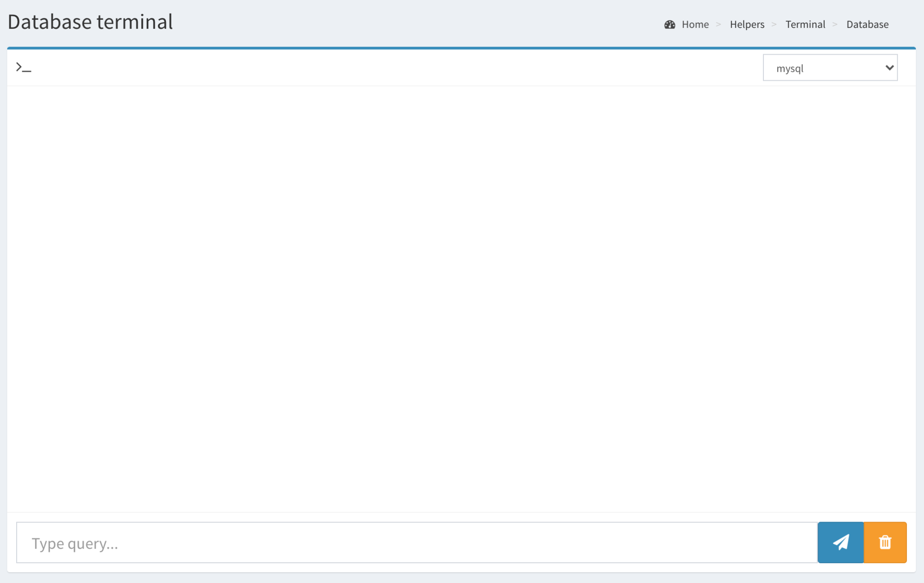
Task: Click the paper plane send icon
Action: [840, 542]
